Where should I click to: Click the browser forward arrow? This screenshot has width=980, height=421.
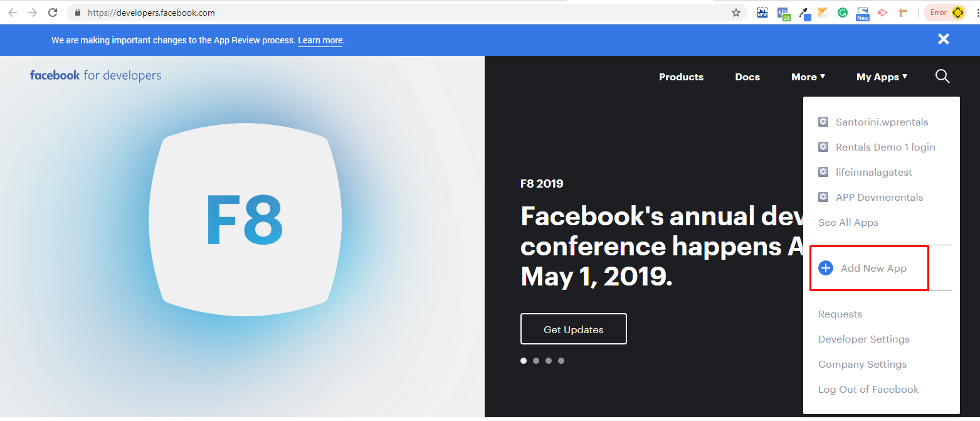(33, 13)
